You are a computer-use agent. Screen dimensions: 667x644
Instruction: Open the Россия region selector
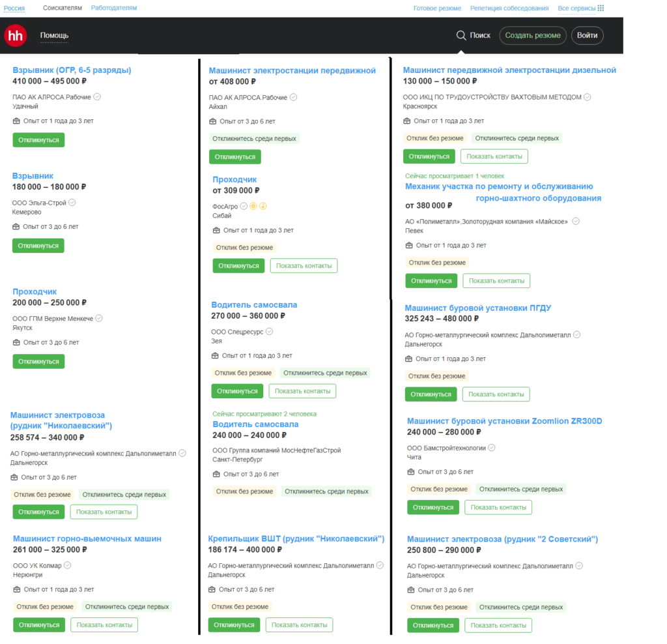click(14, 8)
